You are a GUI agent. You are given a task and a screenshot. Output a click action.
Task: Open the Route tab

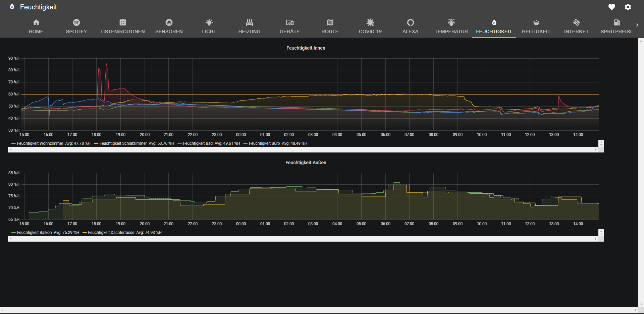click(x=330, y=27)
